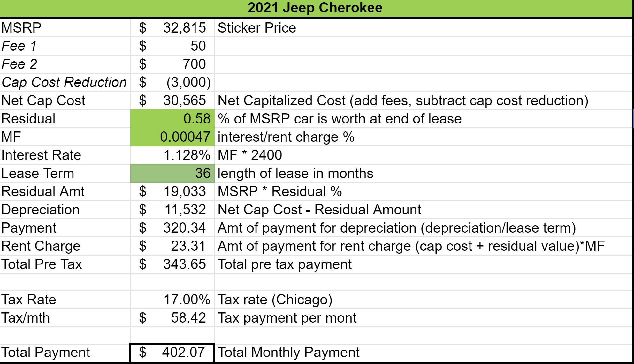Click the outlined Total Payment cell 402.07
634x364 pixels.
click(172, 353)
